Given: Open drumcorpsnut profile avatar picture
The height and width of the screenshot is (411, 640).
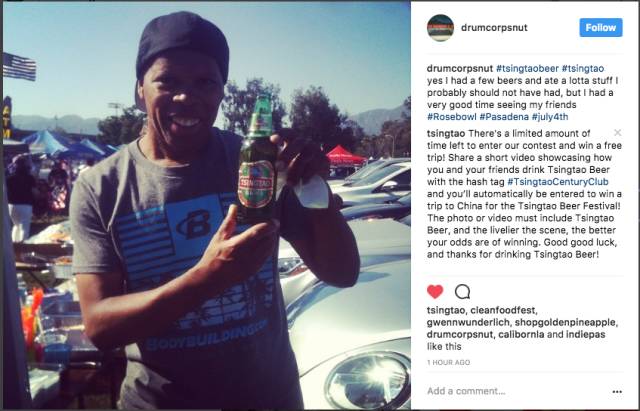Looking at the screenshot, I should [440, 28].
